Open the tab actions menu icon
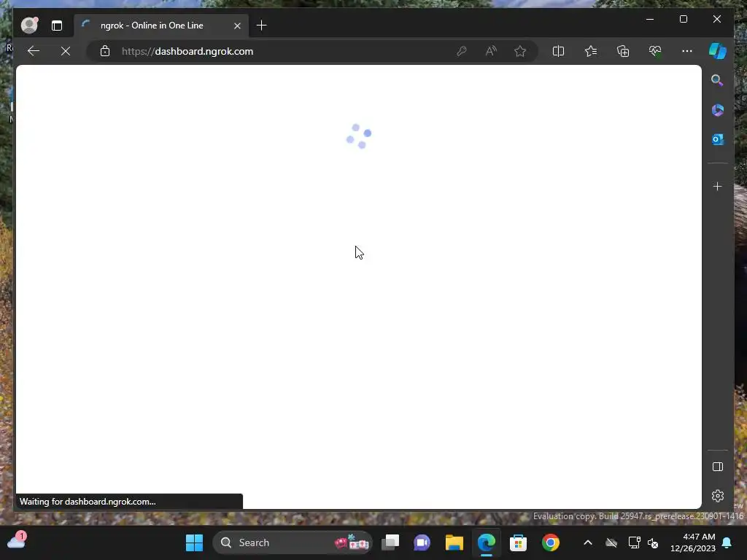The width and height of the screenshot is (747, 560). point(57,26)
